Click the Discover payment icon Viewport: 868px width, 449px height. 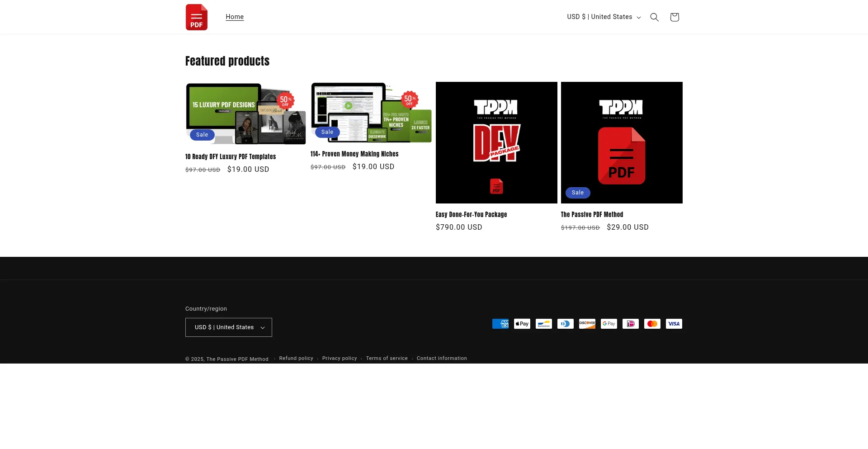click(x=587, y=324)
